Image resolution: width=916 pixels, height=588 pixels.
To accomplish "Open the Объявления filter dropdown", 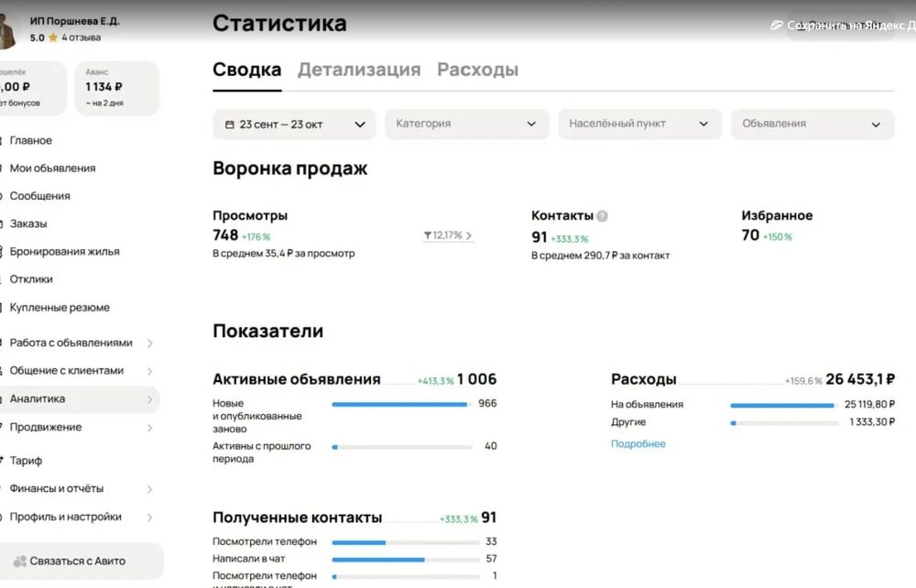I will [812, 124].
